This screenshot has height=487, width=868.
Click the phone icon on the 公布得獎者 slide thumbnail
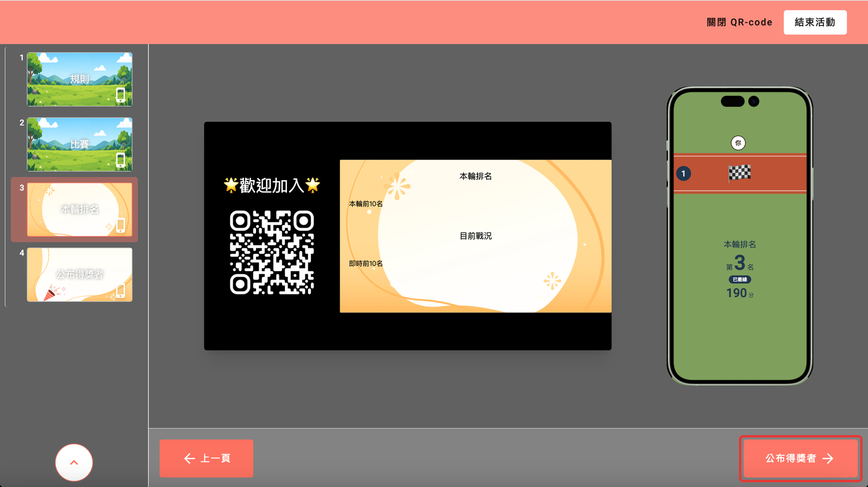120,290
